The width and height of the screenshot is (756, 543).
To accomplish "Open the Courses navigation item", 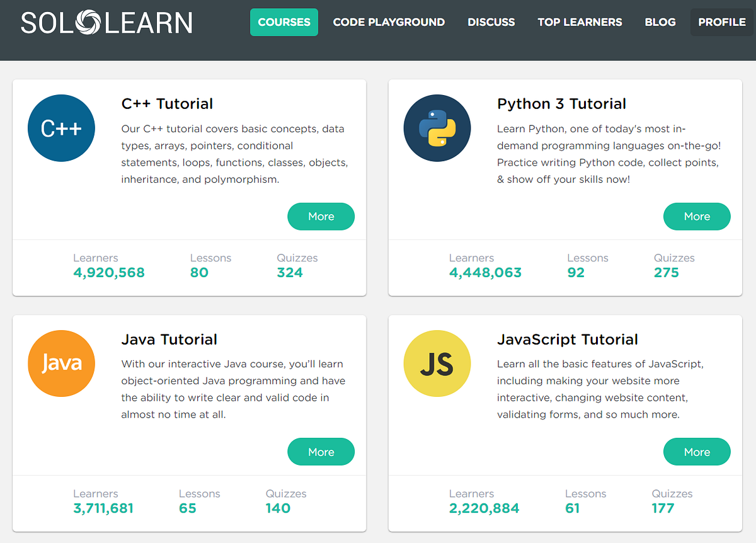I will tap(283, 22).
